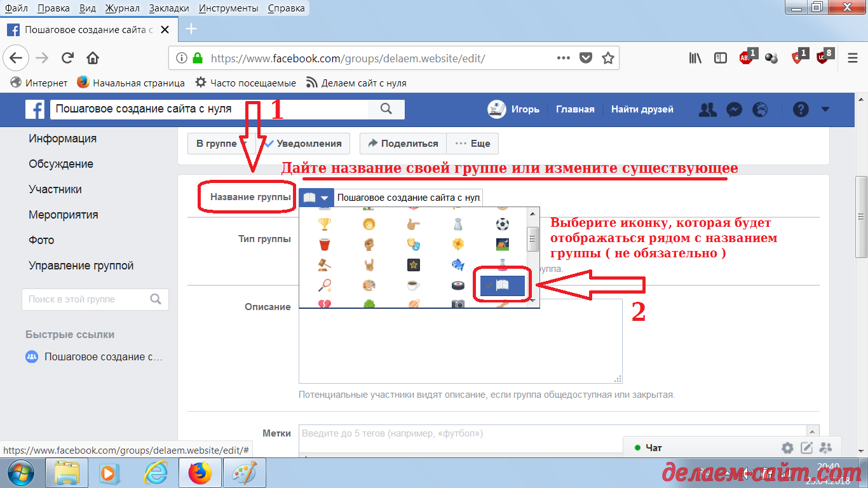The image size is (868, 488).
Task: Click the Firefox library icon in the toolbar
Action: (695, 58)
